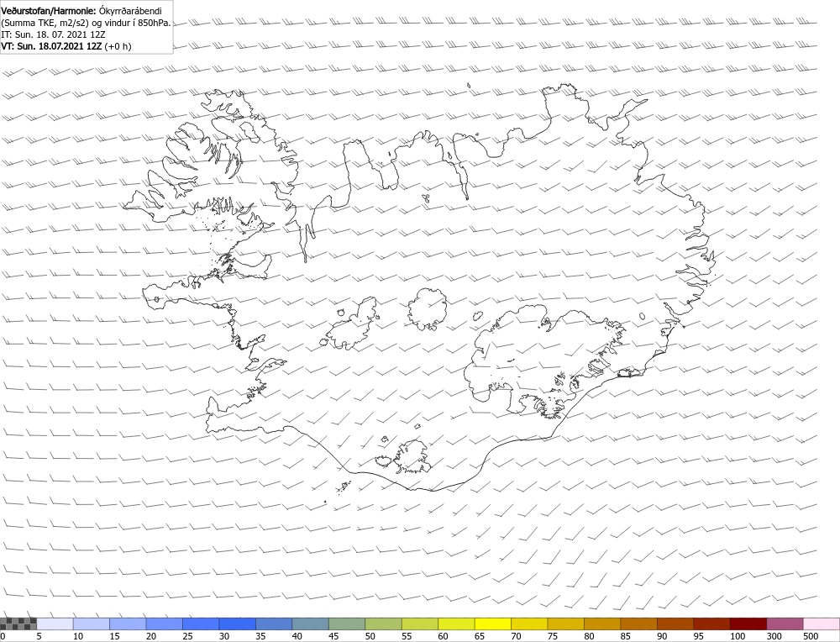Viewport: 840px width, 642px height.
Task: Pick the 50–55 olive green swatch
Action: 383,624
